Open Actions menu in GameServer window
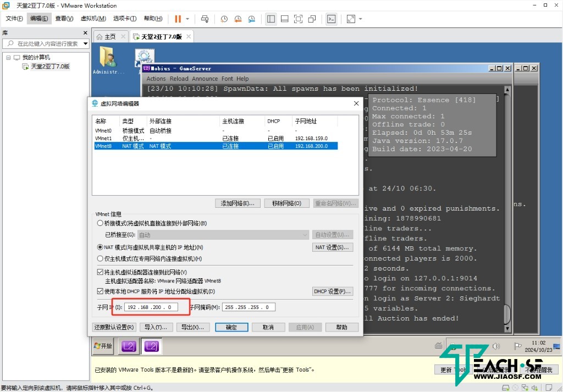The height and width of the screenshot is (392, 563). pos(156,79)
